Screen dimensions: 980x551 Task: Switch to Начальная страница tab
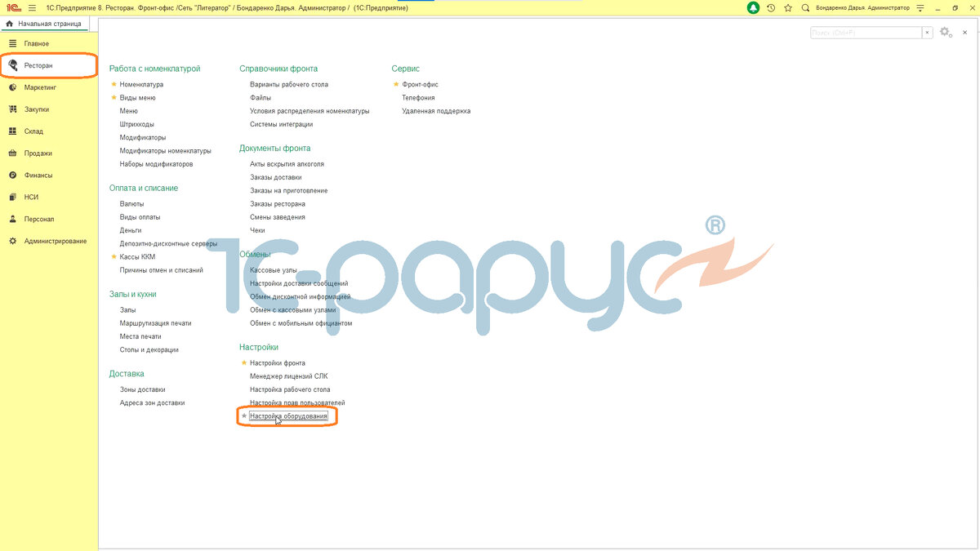click(44, 24)
